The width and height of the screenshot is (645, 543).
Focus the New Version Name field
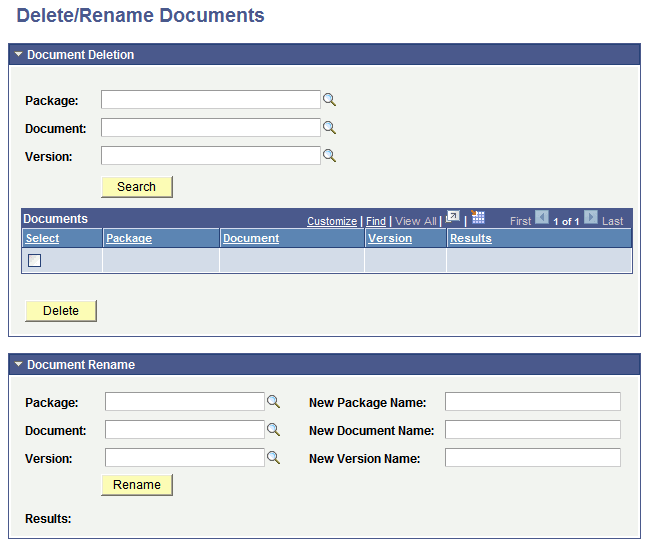pyautogui.click(x=533, y=457)
